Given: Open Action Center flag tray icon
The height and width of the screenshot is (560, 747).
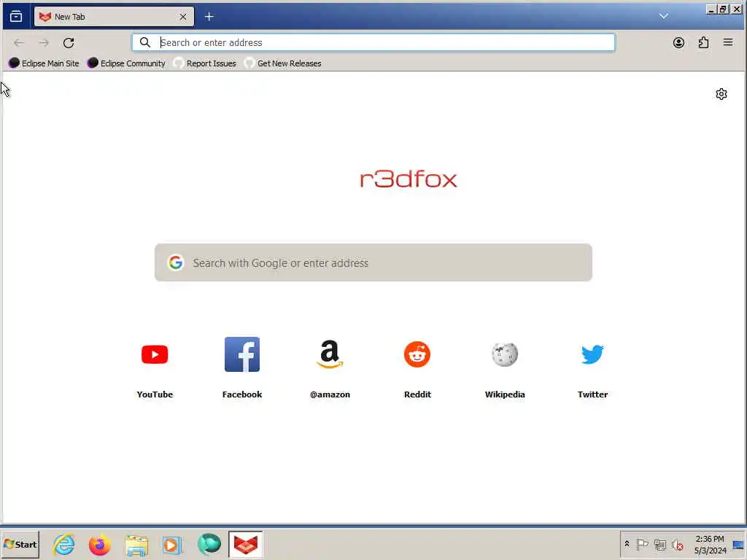Looking at the screenshot, I should (x=642, y=544).
